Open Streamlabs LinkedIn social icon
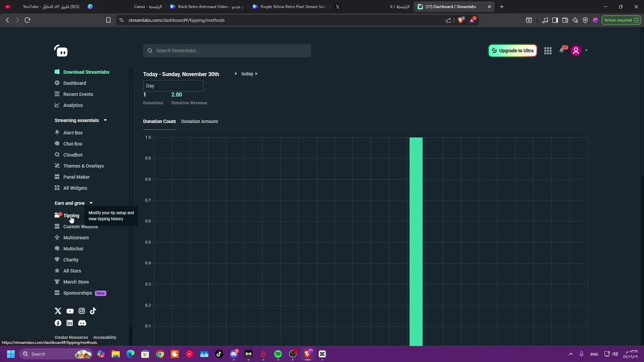 [x=69, y=323]
